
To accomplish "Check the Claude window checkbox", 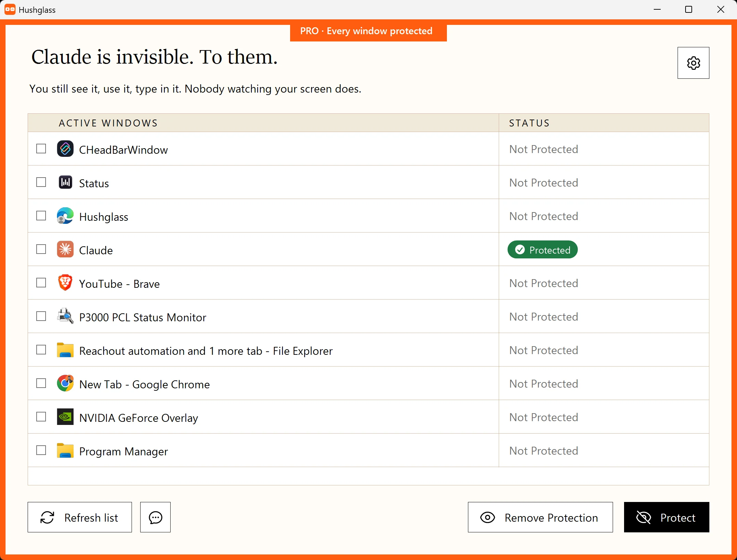I will tap(41, 249).
